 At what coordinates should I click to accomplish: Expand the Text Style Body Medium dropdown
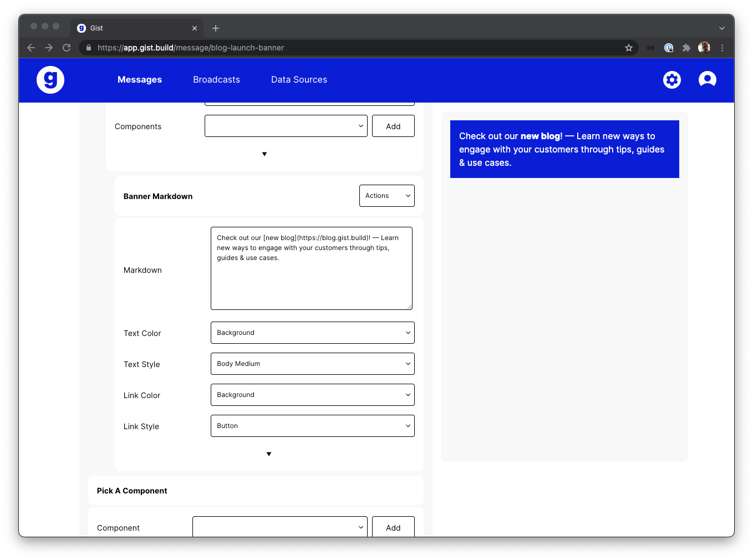[313, 364]
